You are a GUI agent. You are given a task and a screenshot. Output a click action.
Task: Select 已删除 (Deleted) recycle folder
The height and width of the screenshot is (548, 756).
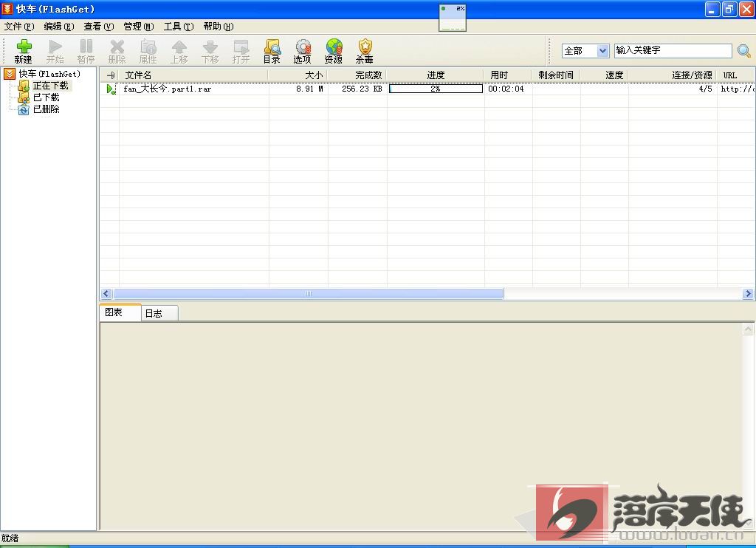[47, 109]
